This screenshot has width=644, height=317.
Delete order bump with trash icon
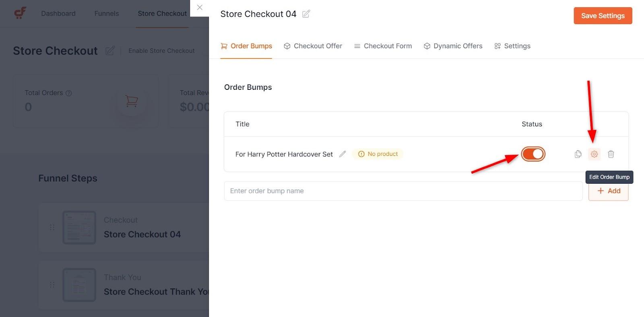(611, 154)
